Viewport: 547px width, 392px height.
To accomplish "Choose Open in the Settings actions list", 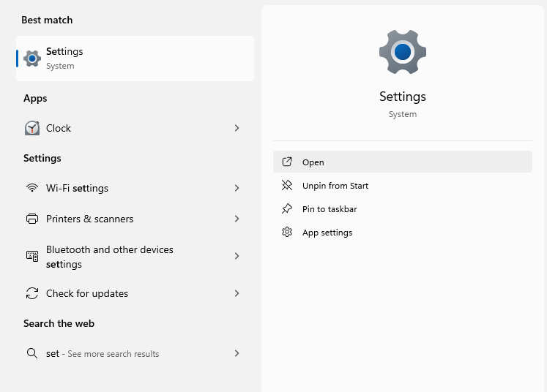I will (x=313, y=162).
